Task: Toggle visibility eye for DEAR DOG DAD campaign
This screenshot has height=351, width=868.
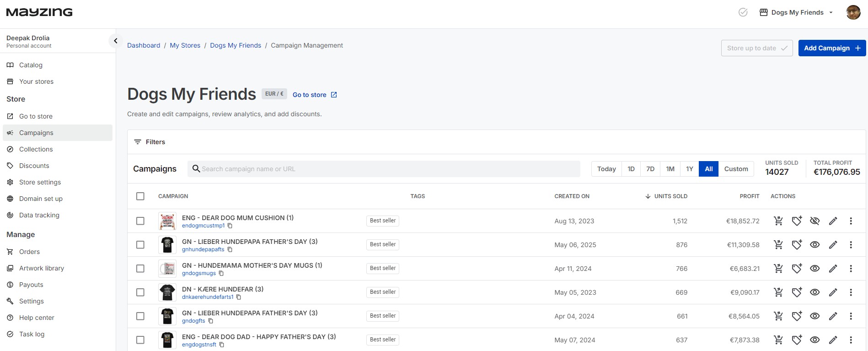Action: (814, 340)
